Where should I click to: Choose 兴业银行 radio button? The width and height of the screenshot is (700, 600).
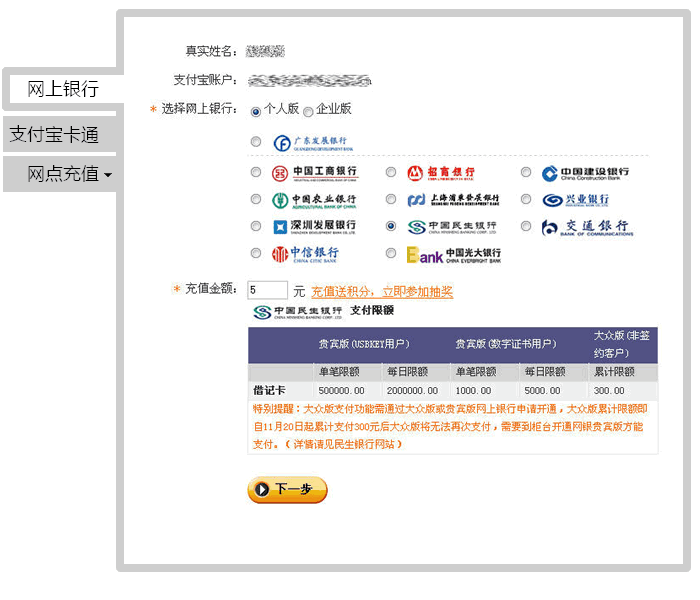(x=526, y=199)
